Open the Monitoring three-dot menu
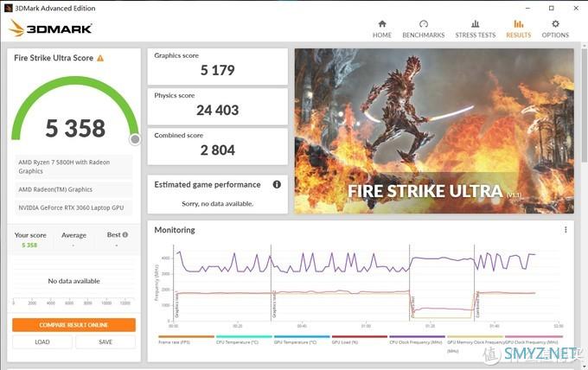588x370 pixels. [x=566, y=229]
